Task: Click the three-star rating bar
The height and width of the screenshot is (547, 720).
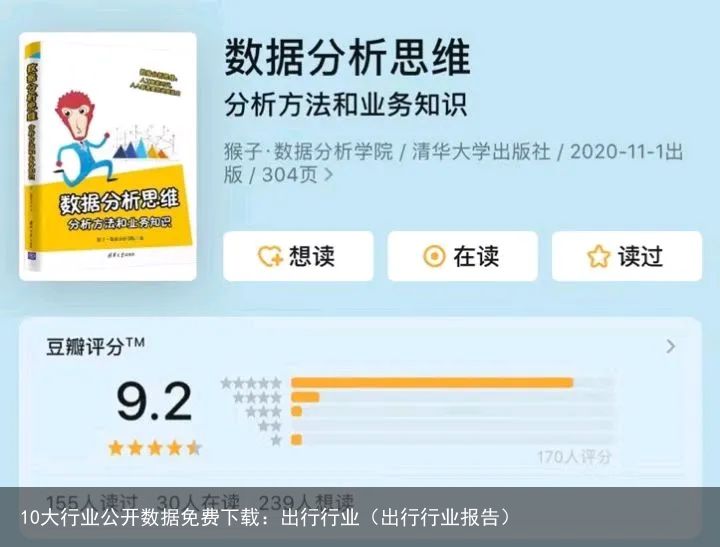Action: coord(452,412)
